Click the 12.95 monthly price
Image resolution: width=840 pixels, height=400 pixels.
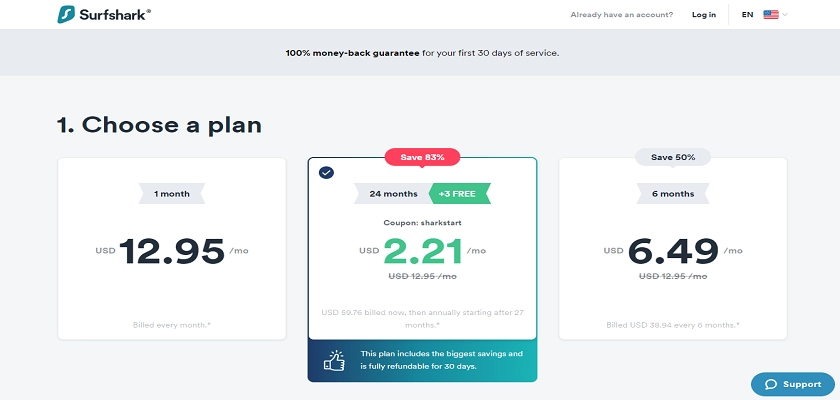point(172,251)
